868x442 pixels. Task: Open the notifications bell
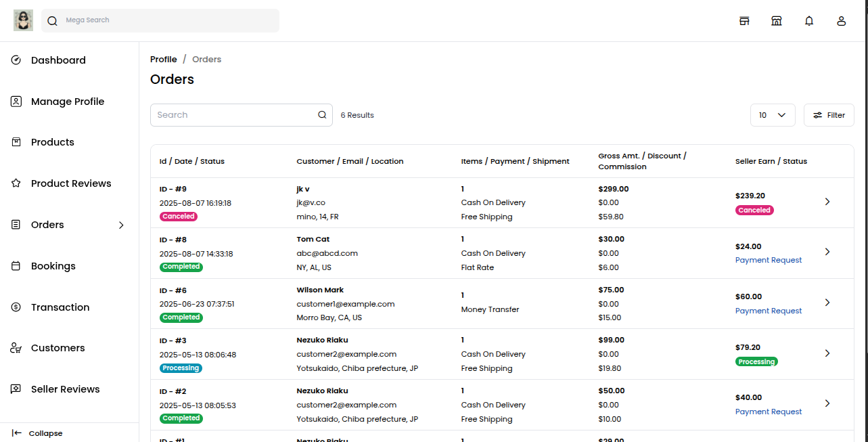[x=809, y=20]
